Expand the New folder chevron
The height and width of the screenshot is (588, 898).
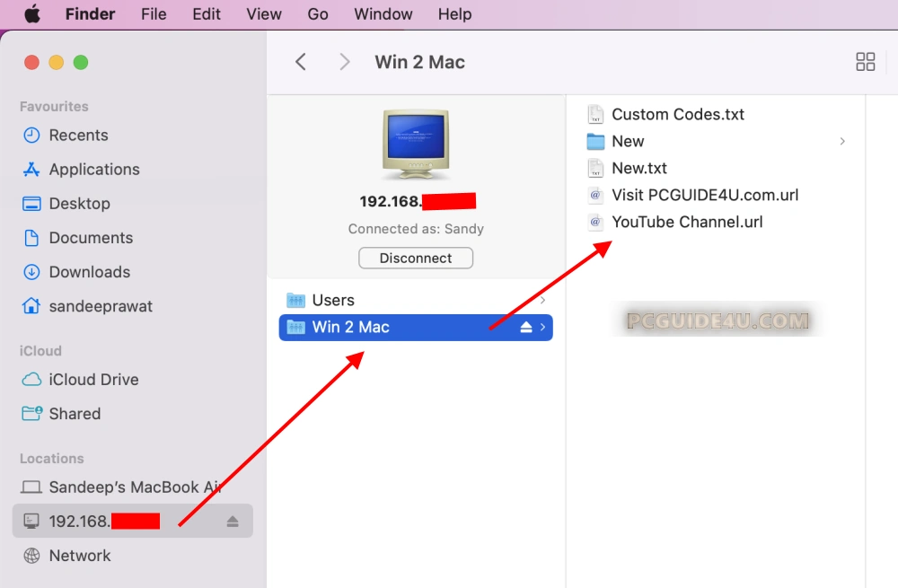[842, 142]
